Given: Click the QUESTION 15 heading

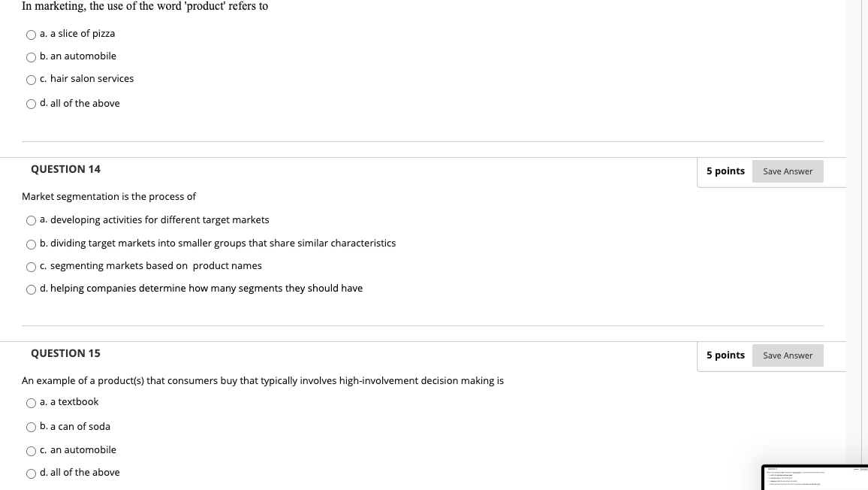Looking at the screenshot, I should [65, 353].
